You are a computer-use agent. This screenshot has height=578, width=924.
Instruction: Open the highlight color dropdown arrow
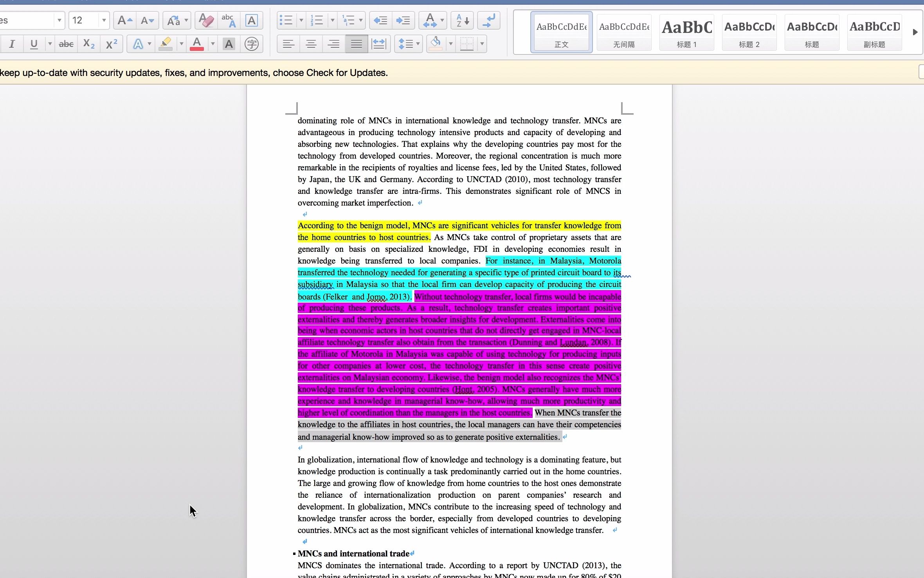pos(181,44)
